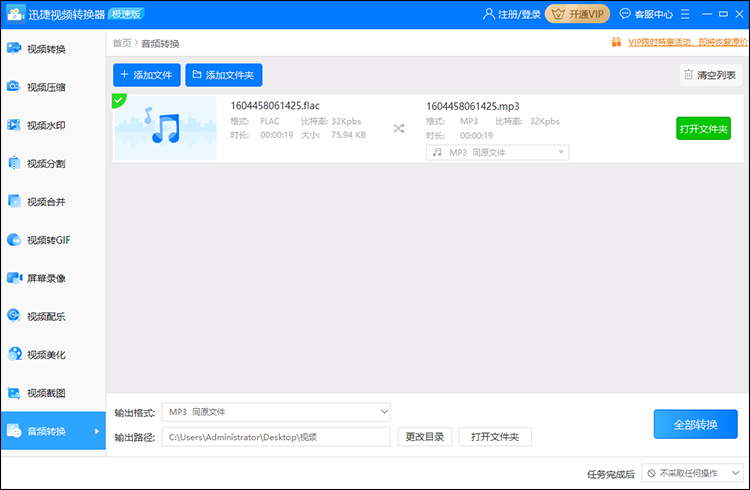
Task: Click the audio file music thumbnail
Action: (165, 128)
